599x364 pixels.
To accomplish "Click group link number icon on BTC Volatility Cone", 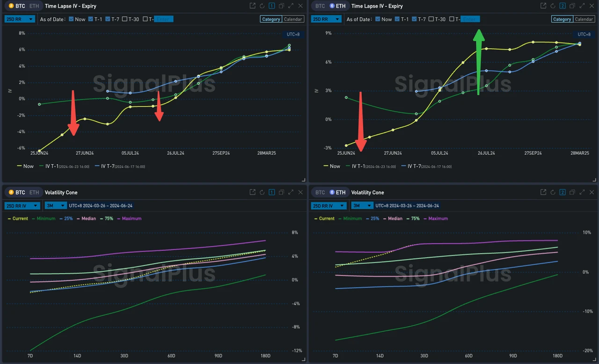I will tap(271, 192).
